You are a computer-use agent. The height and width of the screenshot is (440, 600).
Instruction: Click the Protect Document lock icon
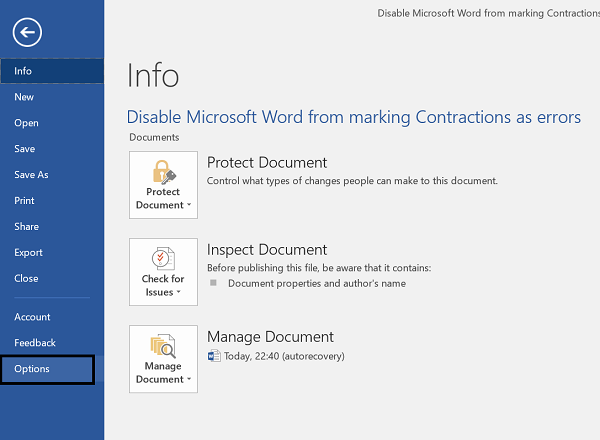(164, 172)
